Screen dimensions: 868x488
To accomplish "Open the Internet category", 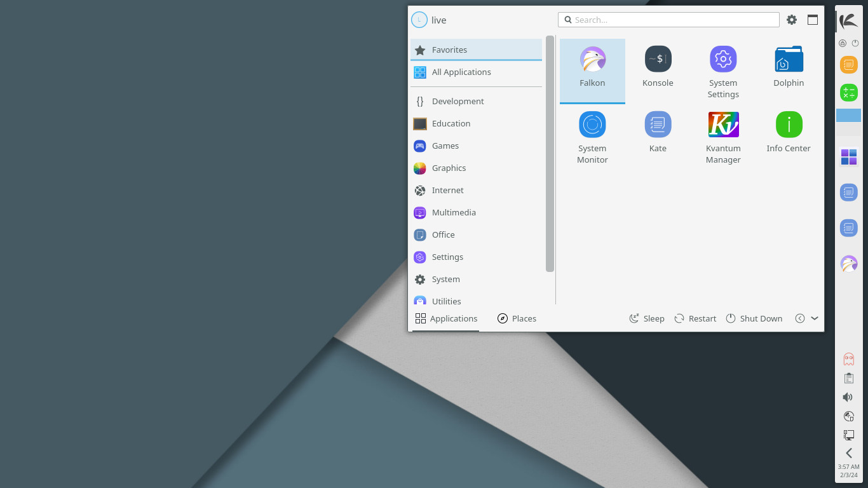I will tap(476, 190).
